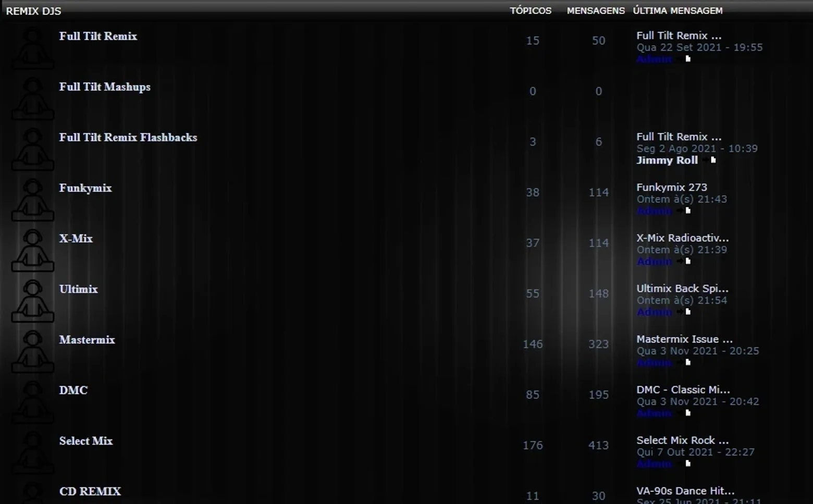Open the CD REMIX forum
The width and height of the screenshot is (813, 504).
click(90, 491)
